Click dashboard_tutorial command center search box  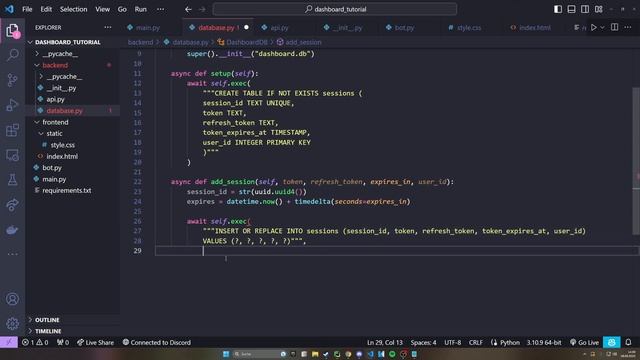(x=335, y=9)
